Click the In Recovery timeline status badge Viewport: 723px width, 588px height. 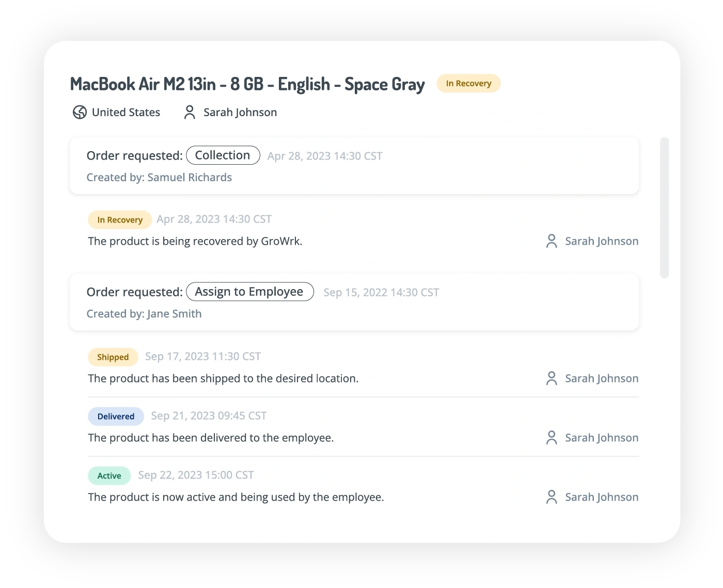tap(120, 220)
